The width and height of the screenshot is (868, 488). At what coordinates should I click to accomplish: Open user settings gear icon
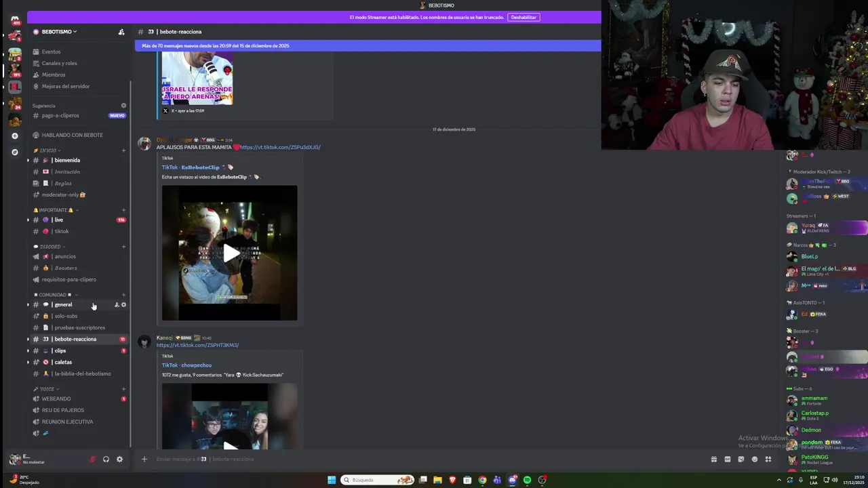click(119, 459)
